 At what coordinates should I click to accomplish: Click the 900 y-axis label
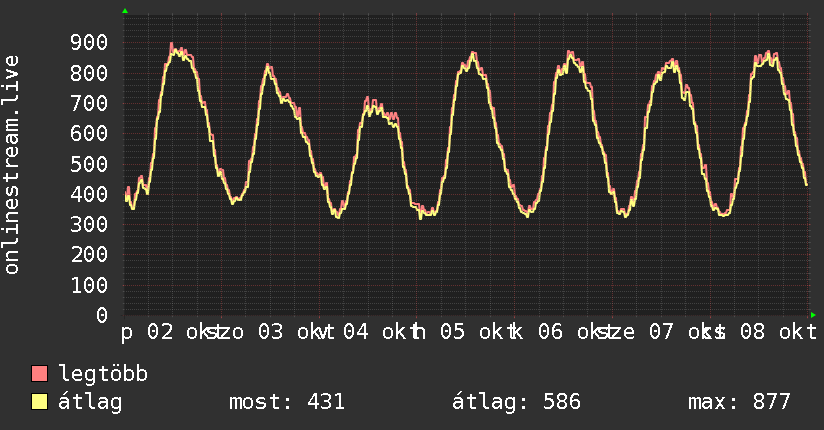pos(89,43)
